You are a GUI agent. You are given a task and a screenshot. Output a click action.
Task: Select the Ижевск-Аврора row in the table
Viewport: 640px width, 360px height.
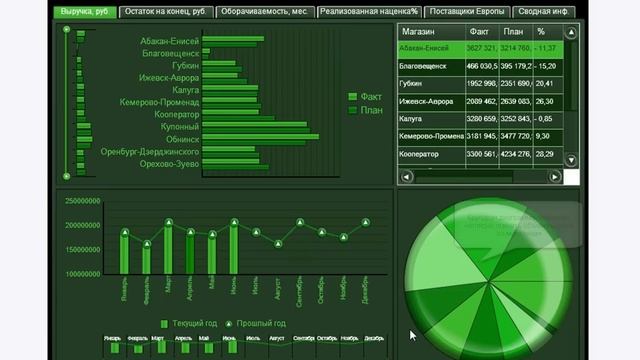[x=481, y=102]
